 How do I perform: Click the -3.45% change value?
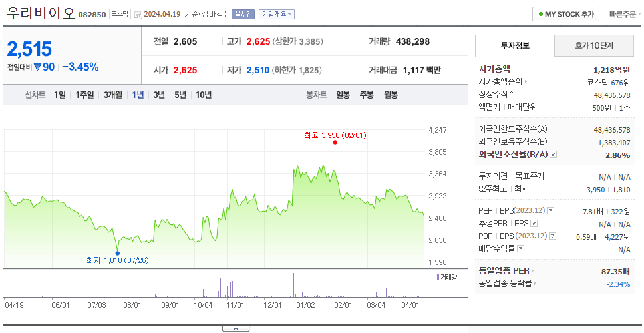80,67
